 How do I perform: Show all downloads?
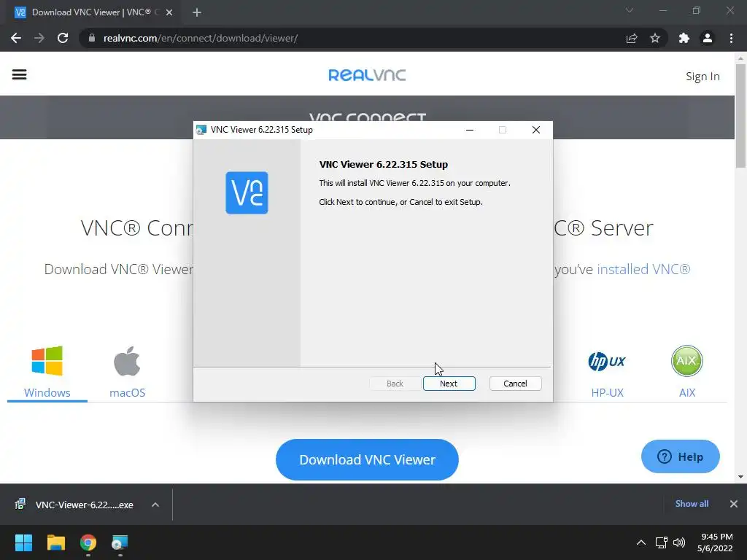(692, 504)
